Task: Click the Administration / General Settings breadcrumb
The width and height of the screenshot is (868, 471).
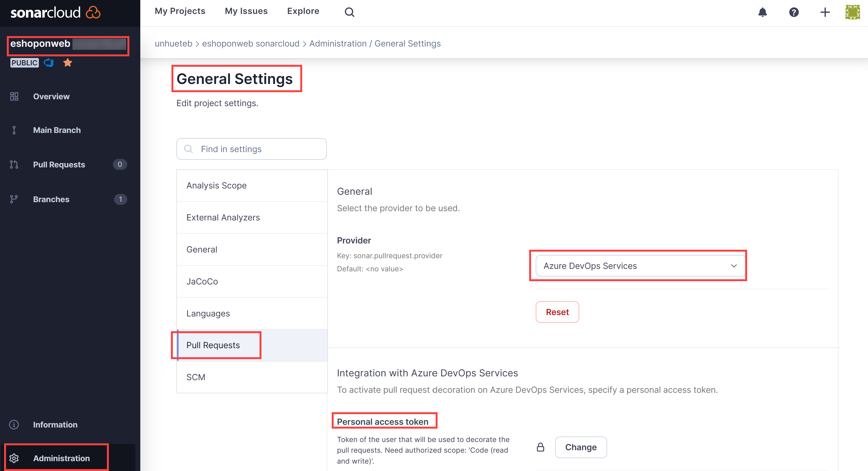Action: [375, 43]
